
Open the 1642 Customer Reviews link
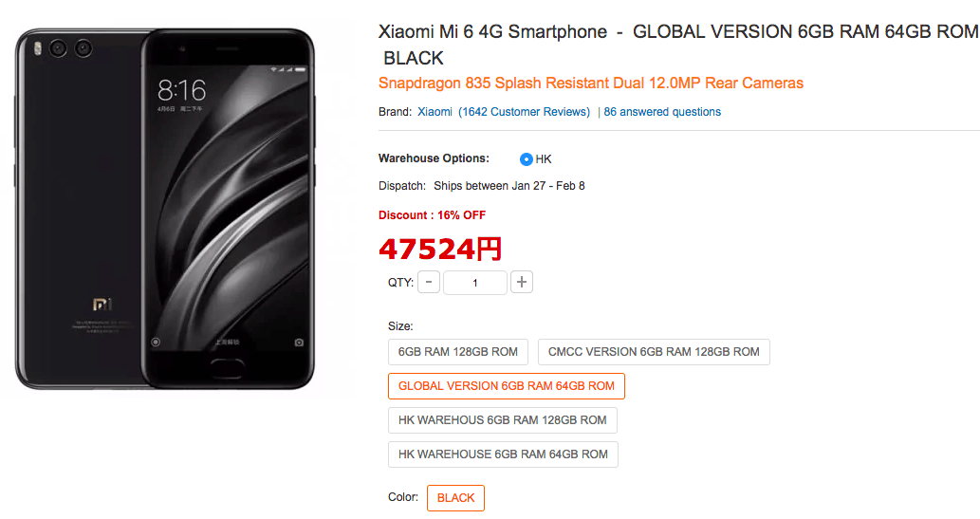(x=524, y=112)
